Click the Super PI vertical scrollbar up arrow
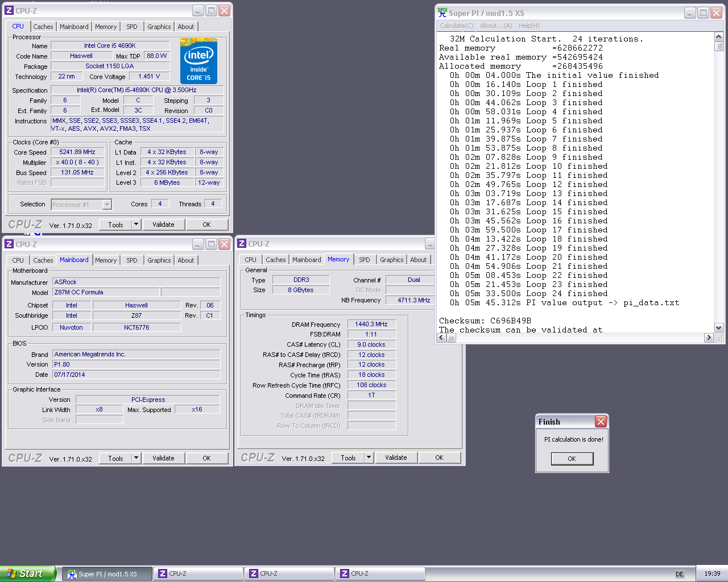The width and height of the screenshot is (728, 582). click(719, 36)
